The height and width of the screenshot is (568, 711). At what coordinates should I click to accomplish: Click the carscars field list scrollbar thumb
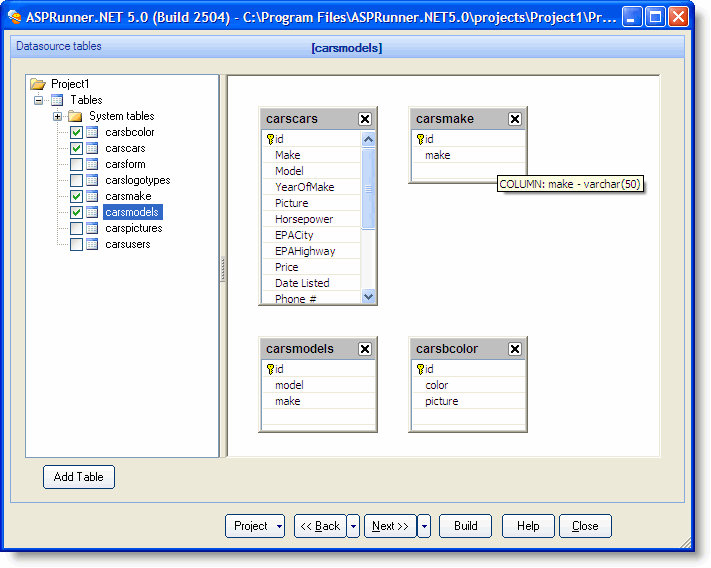369,189
